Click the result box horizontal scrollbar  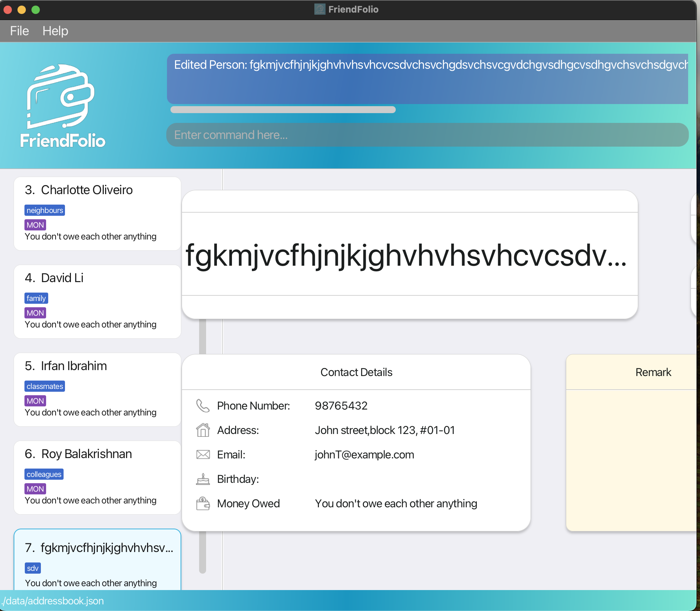coord(283,110)
